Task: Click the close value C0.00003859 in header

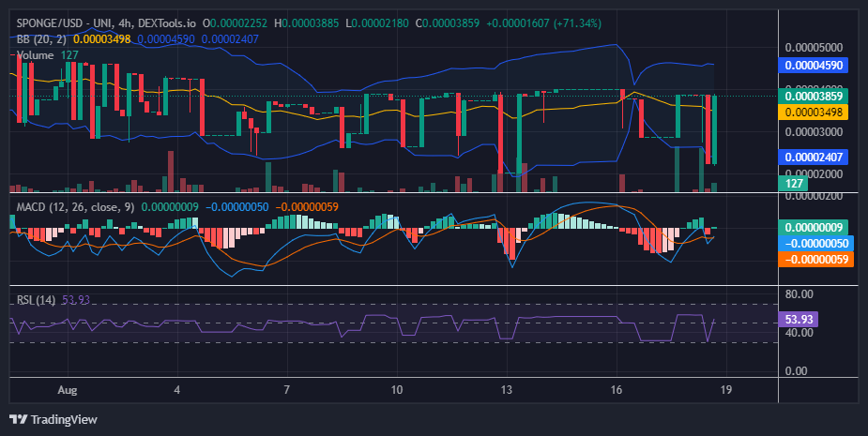Action: point(448,23)
